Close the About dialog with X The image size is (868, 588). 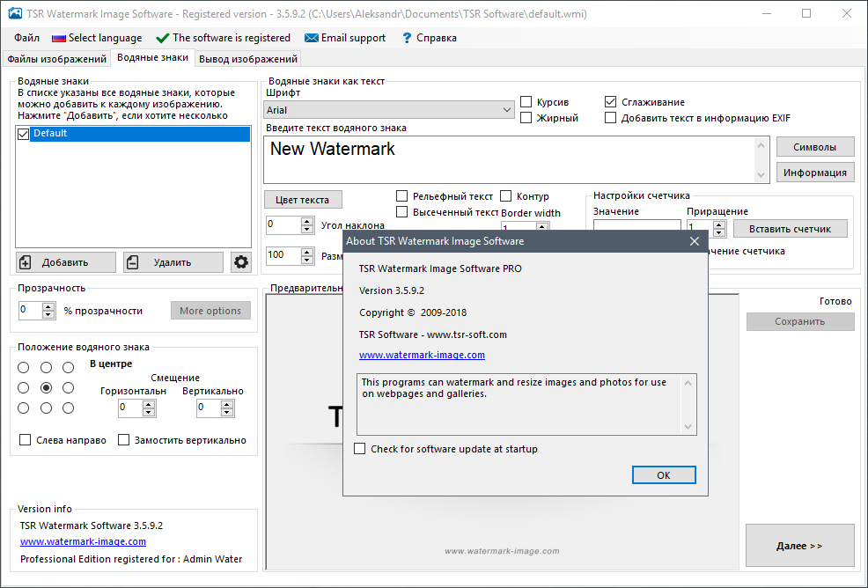click(x=695, y=241)
